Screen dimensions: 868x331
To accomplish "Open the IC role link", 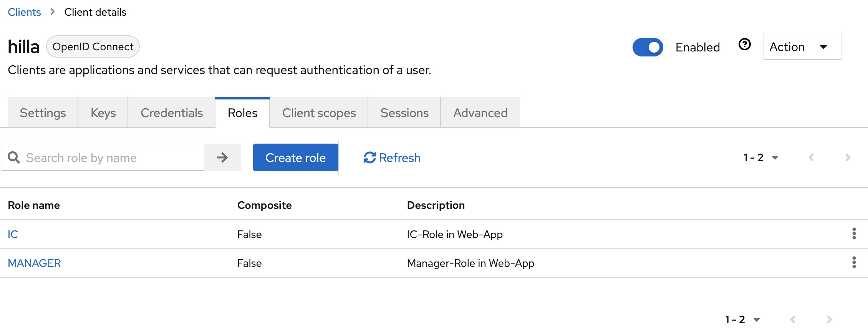I will point(13,234).
